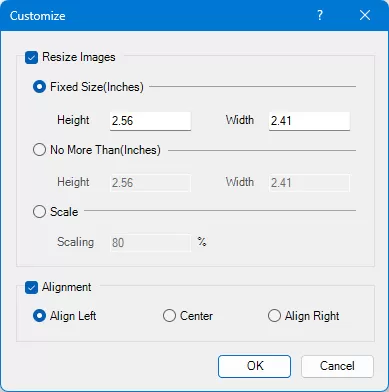
Task: Choose Center alignment radio button
Action: 169,316
